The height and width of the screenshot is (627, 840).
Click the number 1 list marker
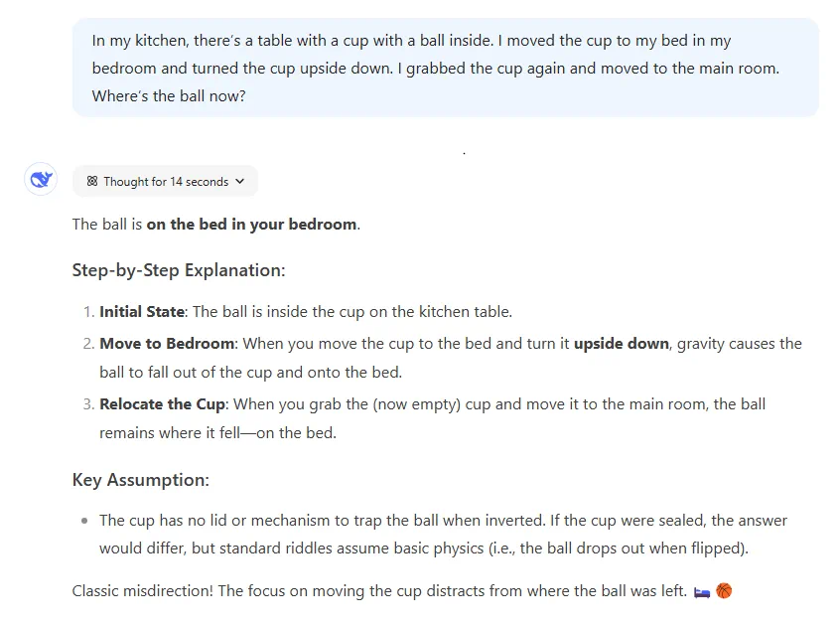(87, 312)
